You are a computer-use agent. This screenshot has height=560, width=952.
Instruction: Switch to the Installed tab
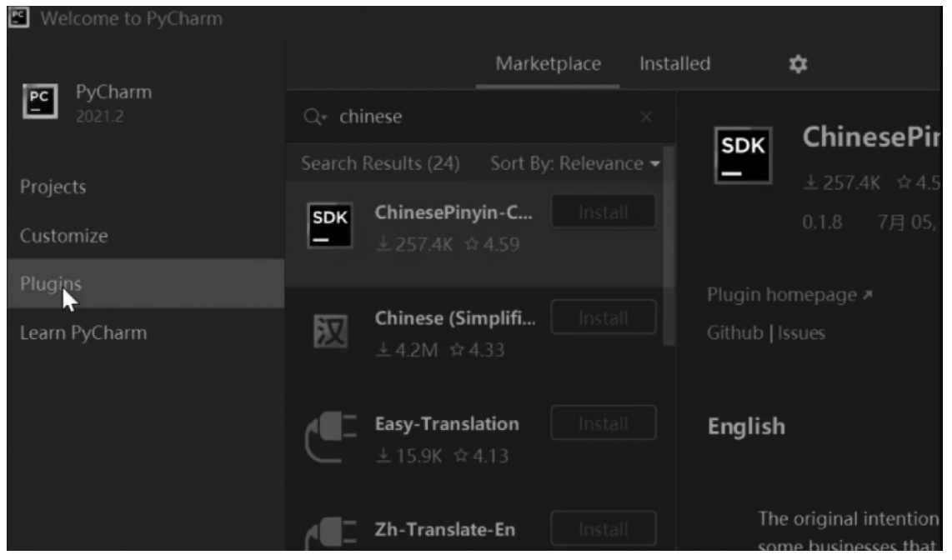point(674,63)
